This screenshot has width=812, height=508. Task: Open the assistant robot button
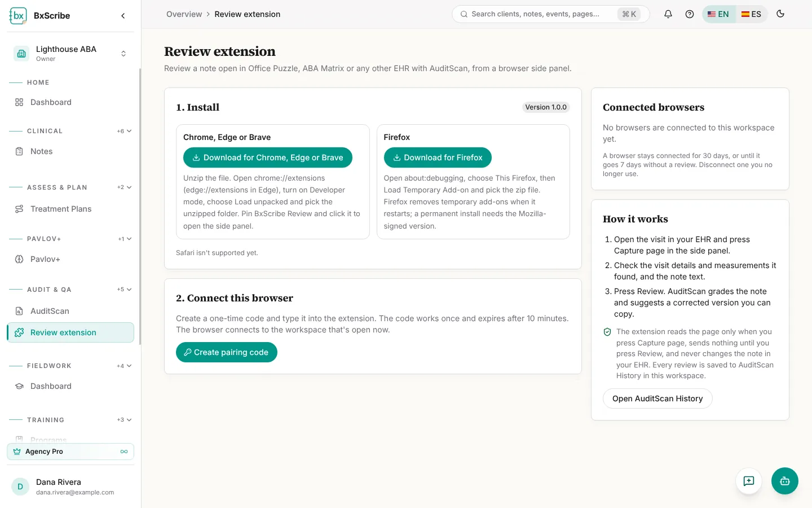click(785, 481)
